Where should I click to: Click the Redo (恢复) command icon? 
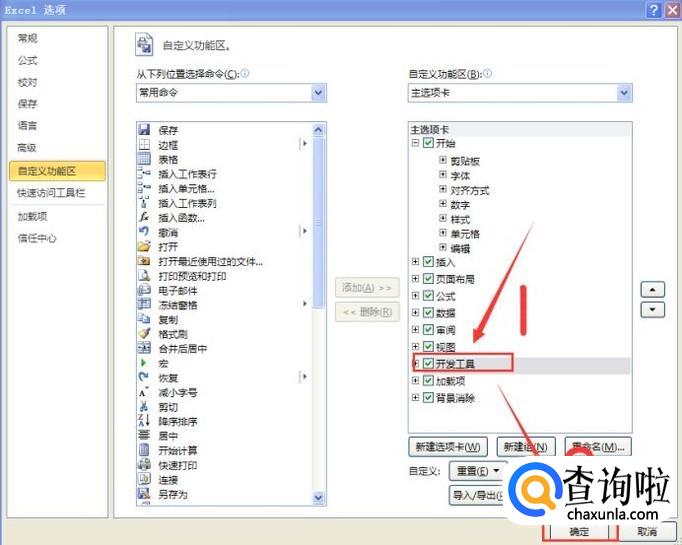(144, 378)
